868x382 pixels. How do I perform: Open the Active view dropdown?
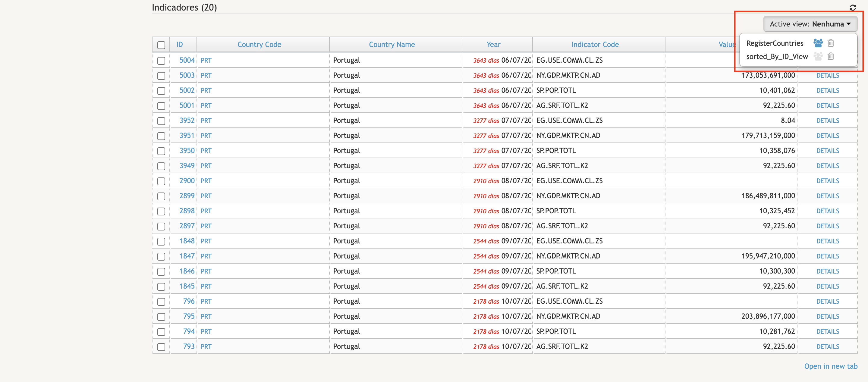click(x=810, y=24)
